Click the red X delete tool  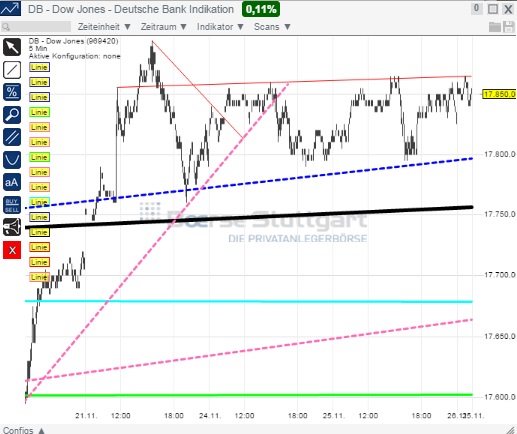tap(12, 250)
